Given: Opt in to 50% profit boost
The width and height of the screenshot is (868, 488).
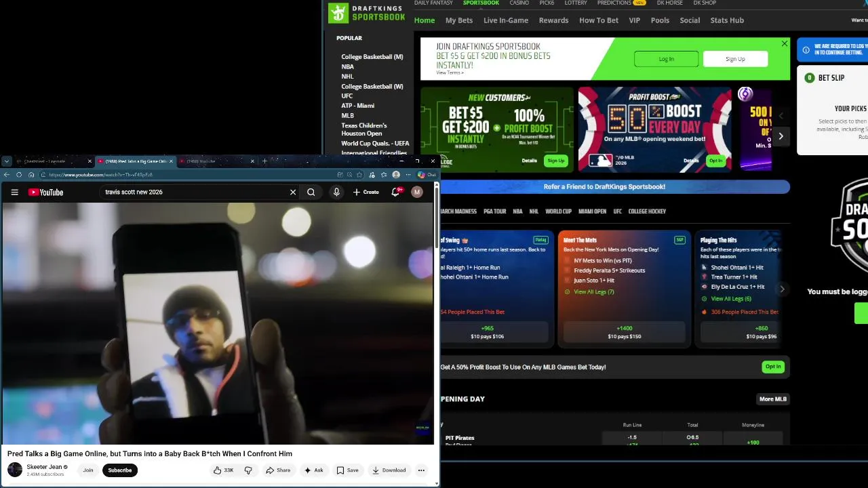Looking at the screenshot, I should pyautogui.click(x=773, y=367).
